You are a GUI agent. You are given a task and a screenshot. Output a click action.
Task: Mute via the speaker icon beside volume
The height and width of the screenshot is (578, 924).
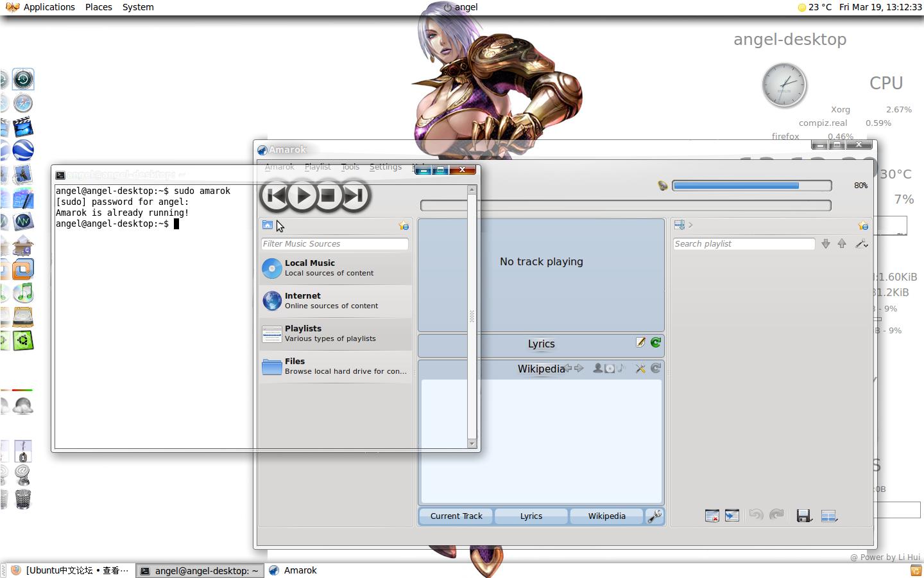point(663,186)
